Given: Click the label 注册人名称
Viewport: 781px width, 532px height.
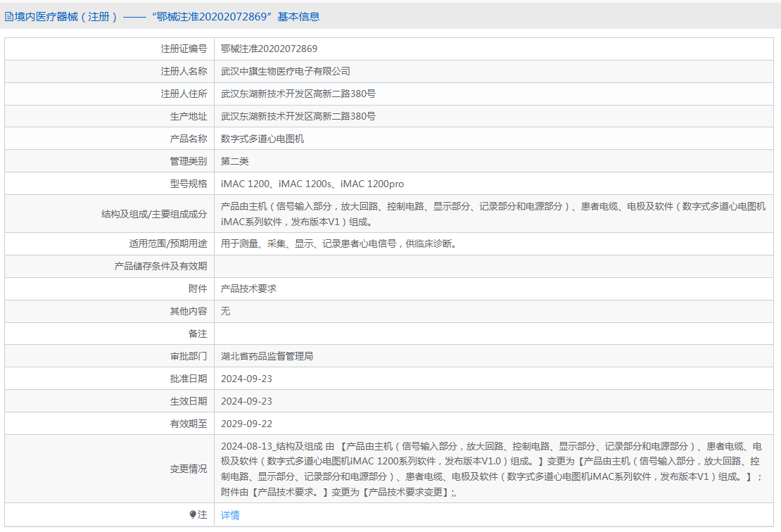Looking at the screenshot, I should click(184, 71).
